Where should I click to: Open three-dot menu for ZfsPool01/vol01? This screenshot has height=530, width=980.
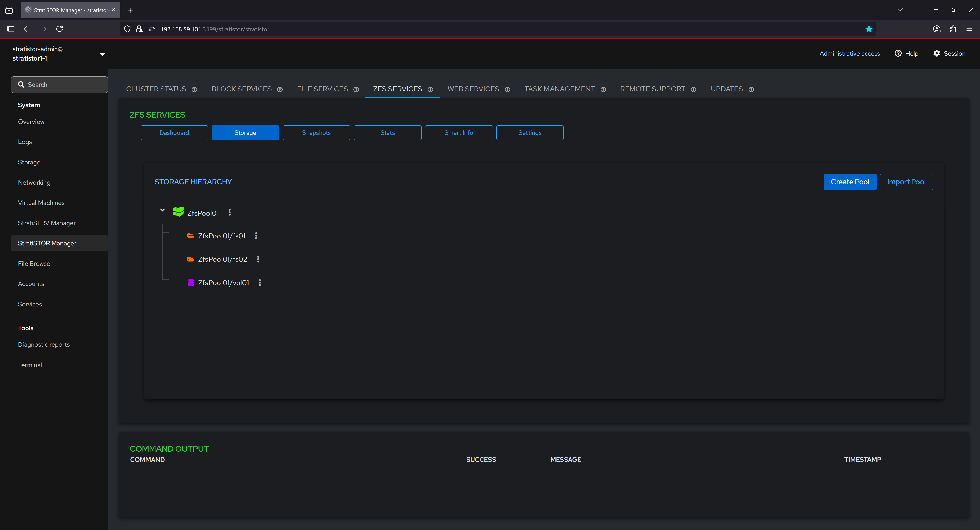[260, 283]
